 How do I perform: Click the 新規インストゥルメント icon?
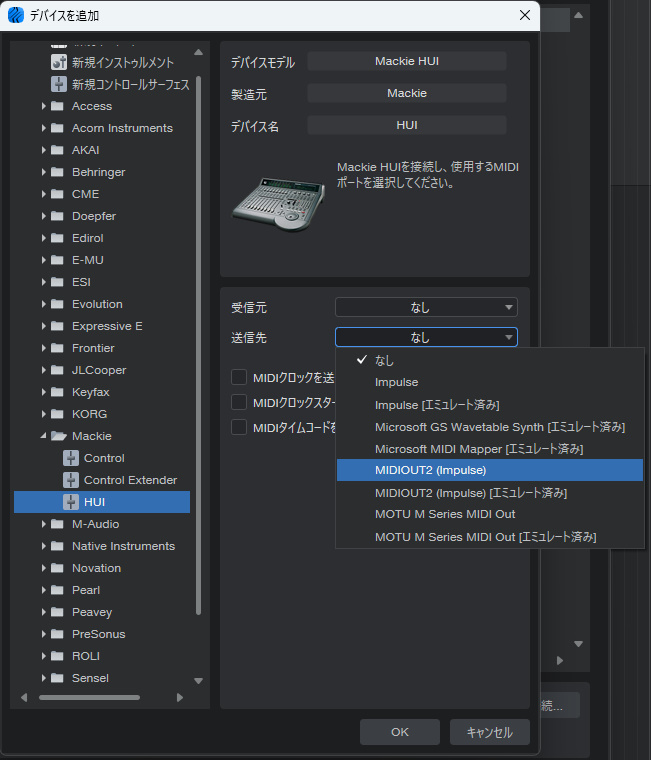(x=59, y=62)
